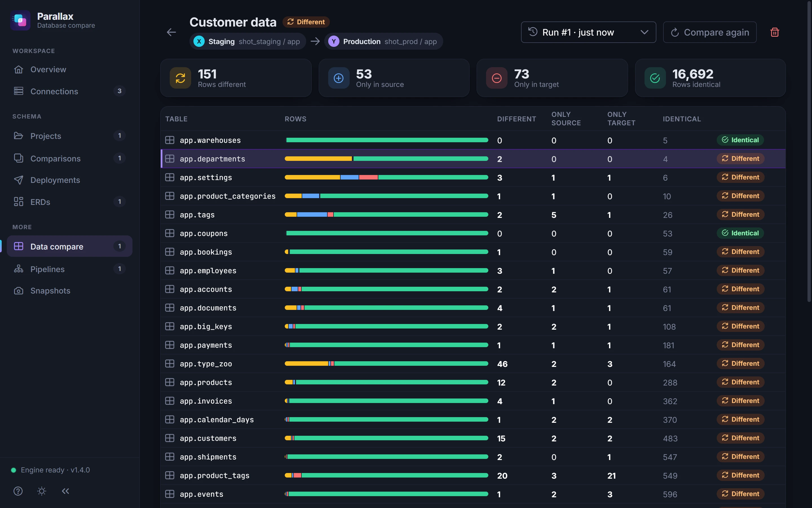Open Snapshots in the sidebar
Viewport: 812px width, 508px height.
click(69, 291)
